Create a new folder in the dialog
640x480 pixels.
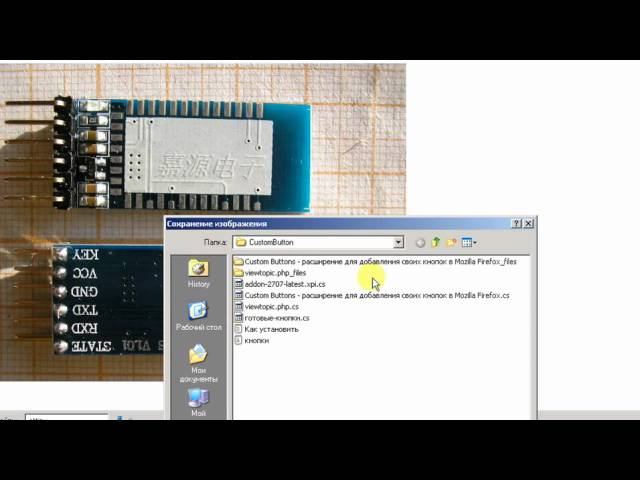point(451,242)
